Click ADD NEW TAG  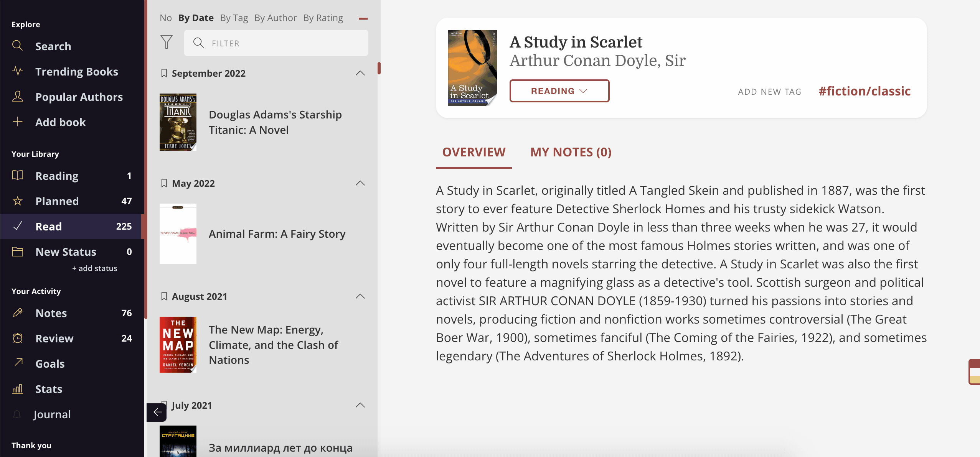point(769,92)
